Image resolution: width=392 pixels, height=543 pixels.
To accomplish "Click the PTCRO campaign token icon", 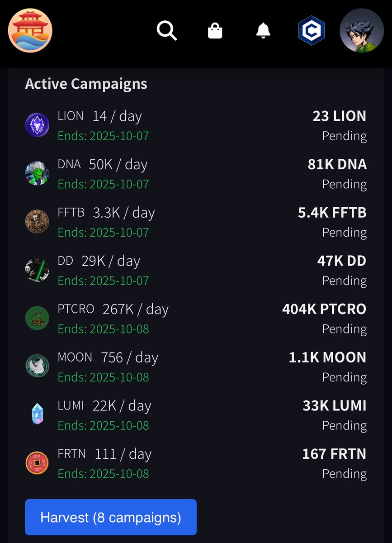I will 37,318.
